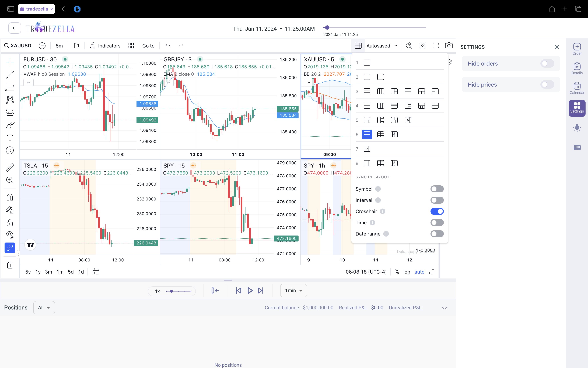Click the Go to button
Screen dimensions: 588x368
(x=148, y=46)
